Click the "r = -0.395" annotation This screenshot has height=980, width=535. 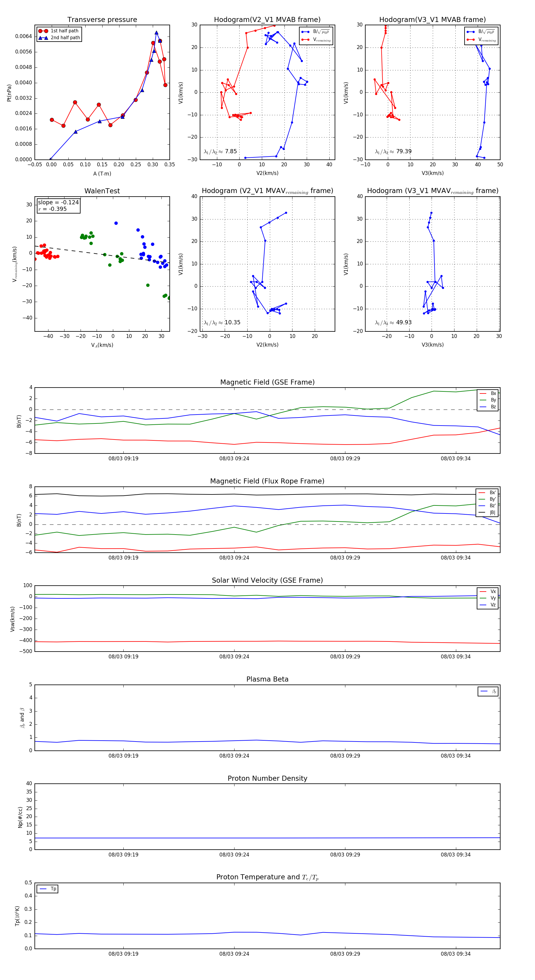pyautogui.click(x=53, y=209)
